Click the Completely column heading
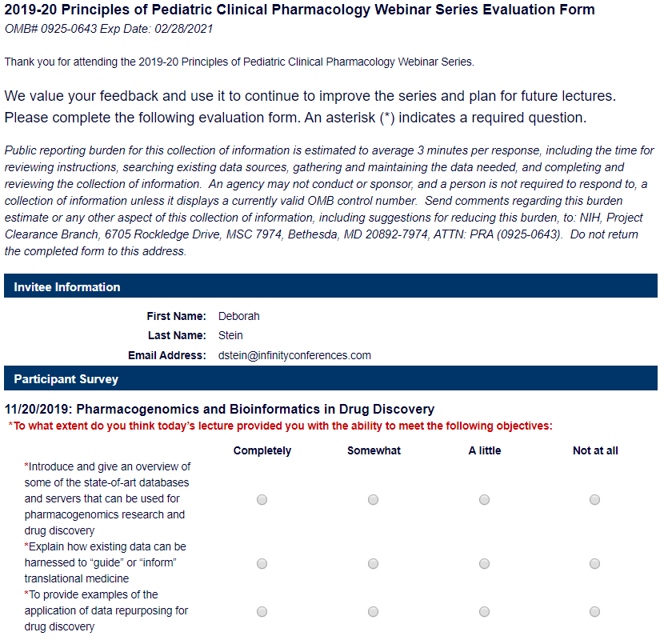 [262, 450]
